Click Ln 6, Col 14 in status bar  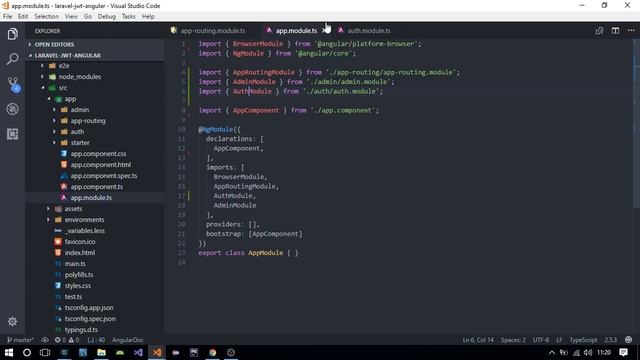pyautogui.click(x=478, y=340)
